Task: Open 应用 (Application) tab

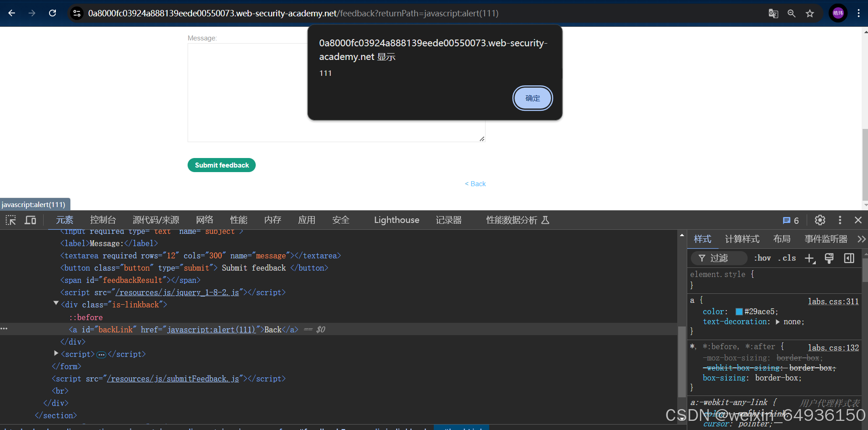Action: [x=307, y=220]
